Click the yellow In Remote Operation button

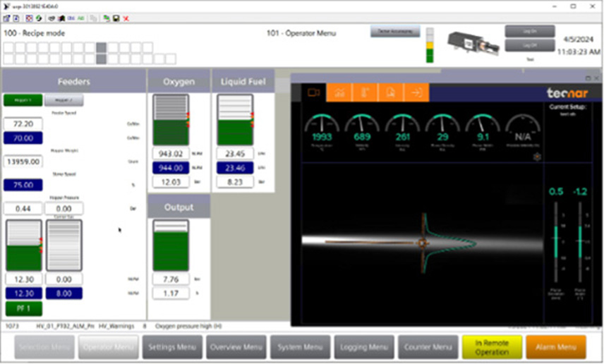(x=492, y=347)
